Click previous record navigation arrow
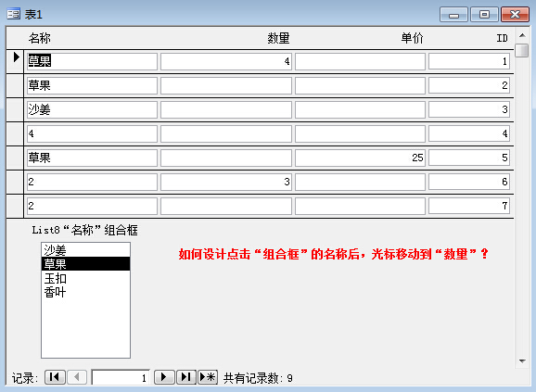Viewport: 536px width, 392px height. [x=77, y=377]
